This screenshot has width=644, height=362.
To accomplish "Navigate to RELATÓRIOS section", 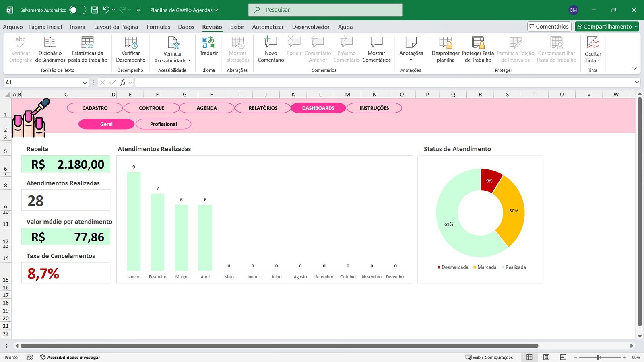I will [262, 108].
